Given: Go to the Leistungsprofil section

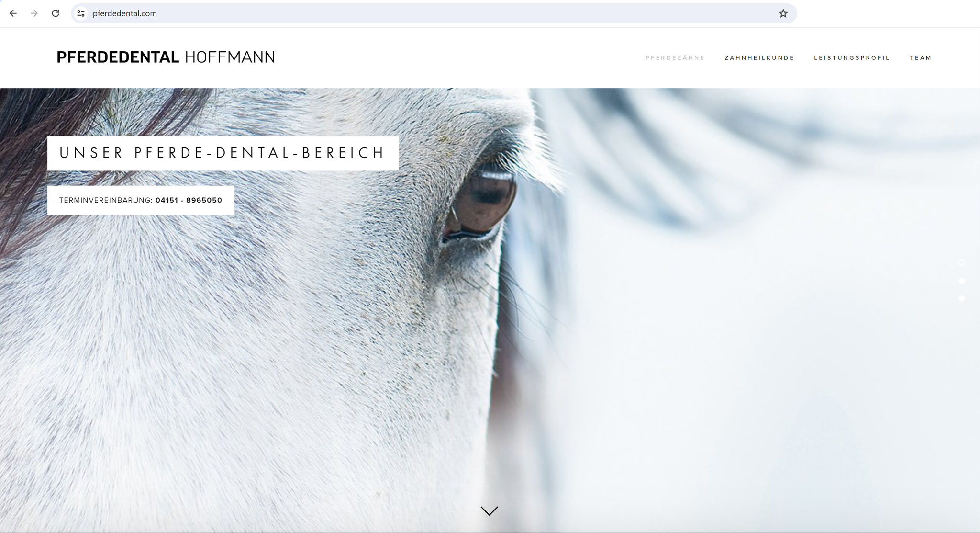Looking at the screenshot, I should pos(851,58).
